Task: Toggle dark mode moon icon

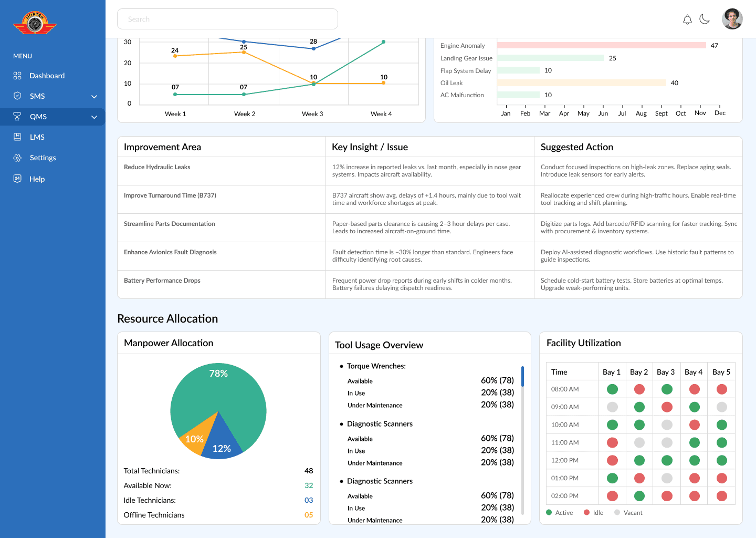Action: [705, 19]
